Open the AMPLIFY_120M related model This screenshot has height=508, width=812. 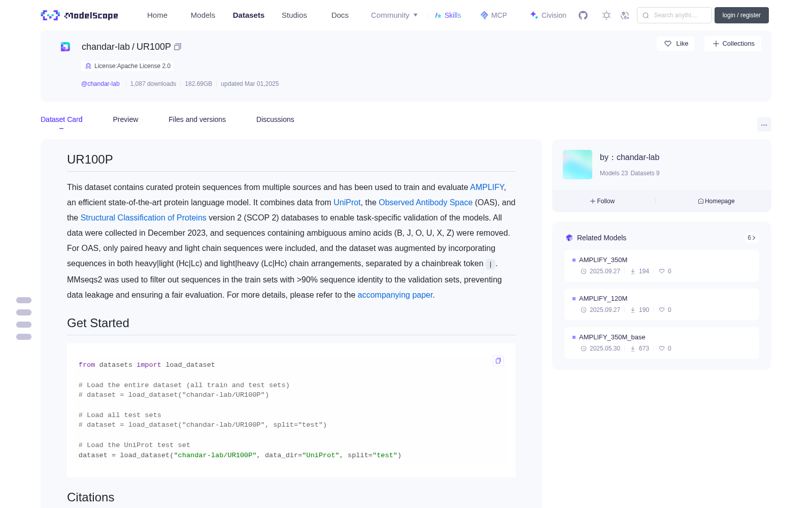(661, 304)
